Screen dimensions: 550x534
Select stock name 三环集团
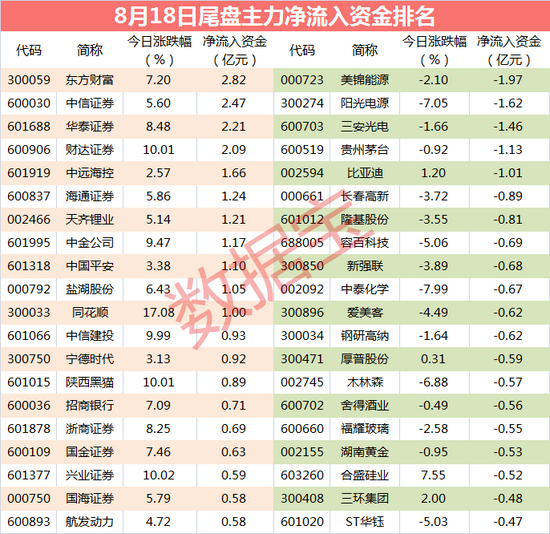[365, 499]
